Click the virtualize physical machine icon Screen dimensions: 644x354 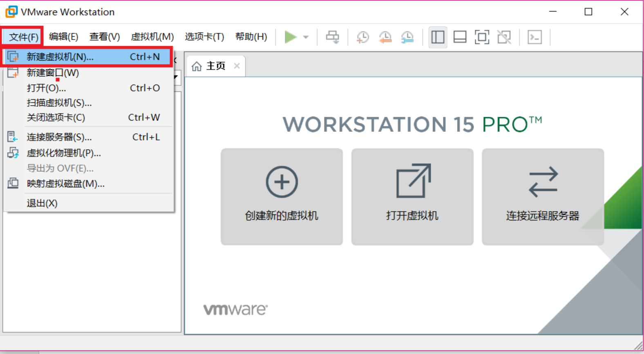coord(13,153)
